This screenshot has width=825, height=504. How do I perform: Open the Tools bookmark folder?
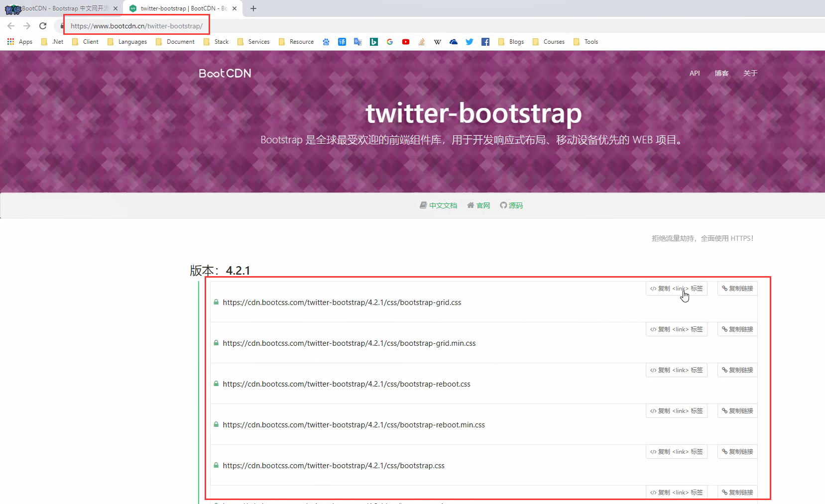[x=586, y=42]
